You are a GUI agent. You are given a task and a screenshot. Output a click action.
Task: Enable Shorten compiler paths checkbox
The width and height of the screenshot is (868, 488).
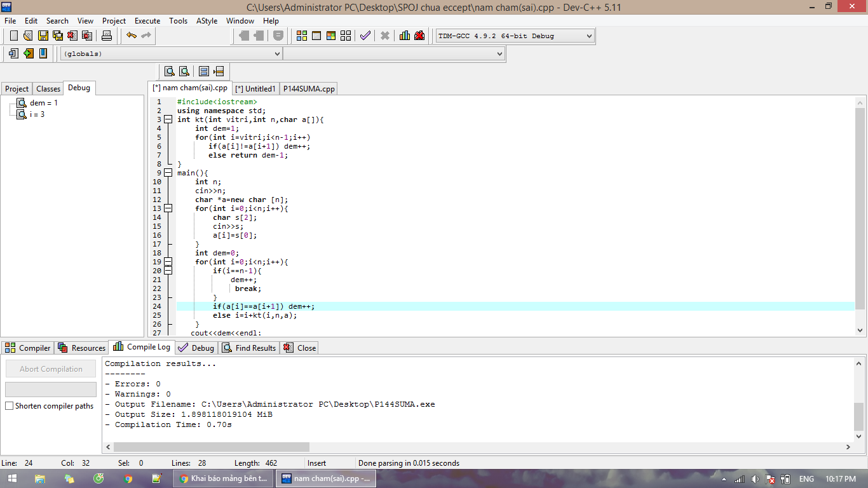(9, 406)
